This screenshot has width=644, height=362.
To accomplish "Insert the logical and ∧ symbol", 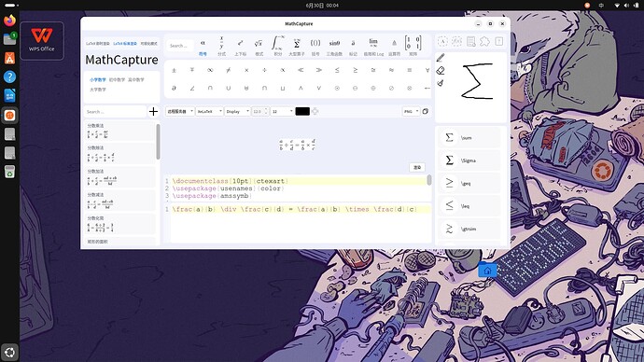I will point(301,88).
